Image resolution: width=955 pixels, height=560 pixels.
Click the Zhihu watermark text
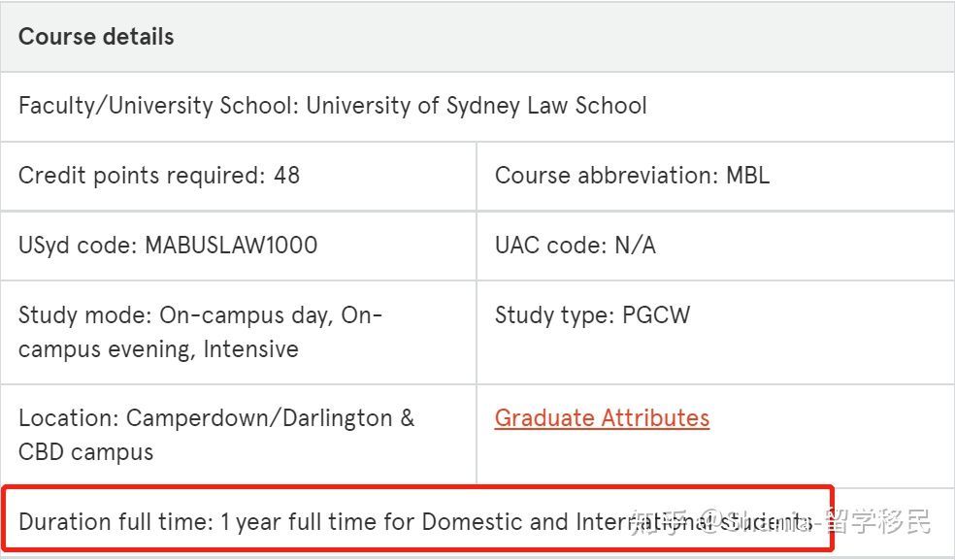pyautogui.click(x=781, y=521)
